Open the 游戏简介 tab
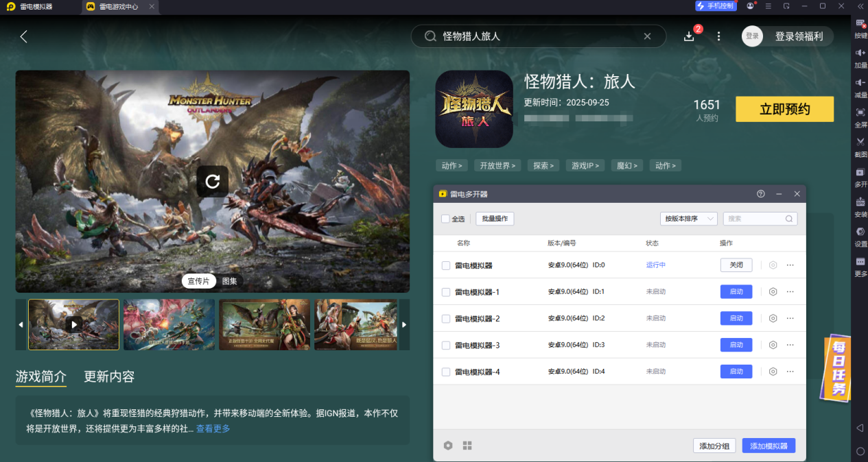Viewport: 868px width, 462px height. pos(41,376)
